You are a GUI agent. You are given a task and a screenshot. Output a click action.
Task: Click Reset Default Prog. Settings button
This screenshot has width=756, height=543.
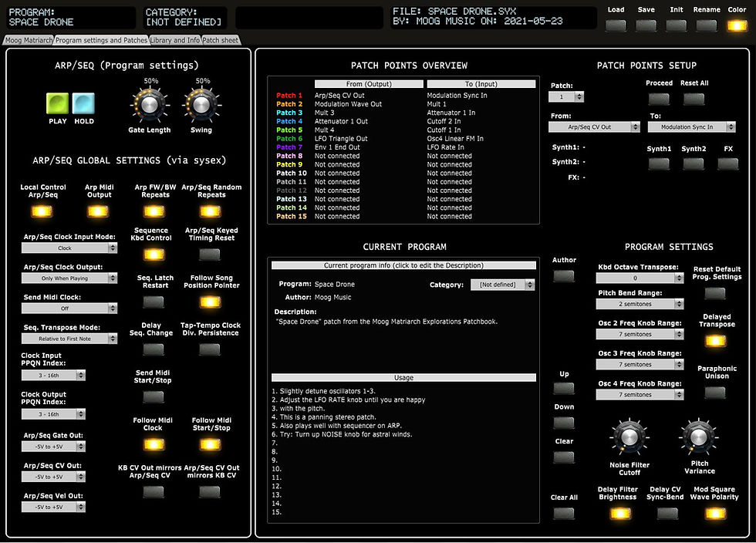click(x=715, y=293)
